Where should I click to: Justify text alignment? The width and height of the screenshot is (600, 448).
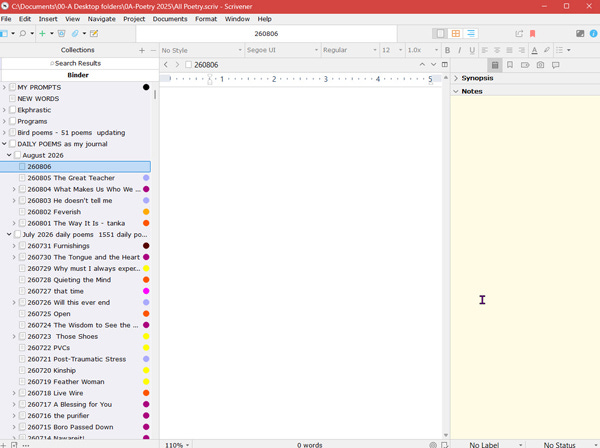pyautogui.click(x=509, y=50)
